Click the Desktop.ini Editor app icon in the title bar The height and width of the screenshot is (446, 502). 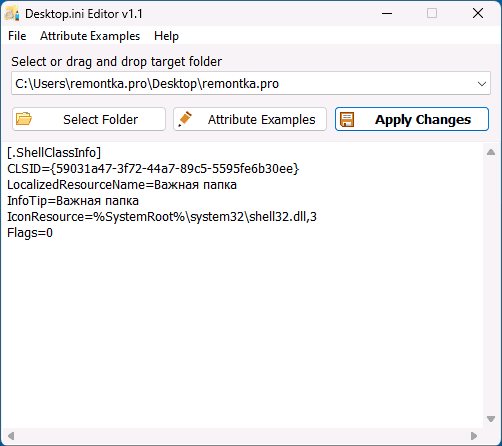12,14
